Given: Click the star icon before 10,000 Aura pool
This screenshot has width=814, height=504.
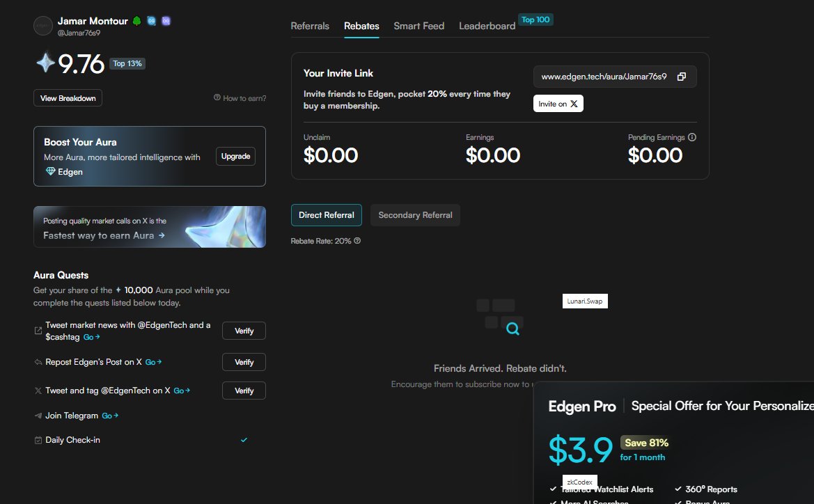Looking at the screenshot, I should point(118,290).
